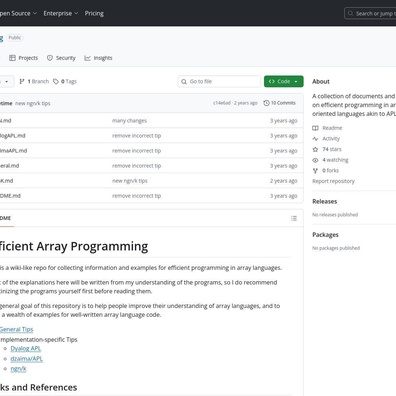
Task: Open the 10 Commits history
Action: [x=279, y=103]
